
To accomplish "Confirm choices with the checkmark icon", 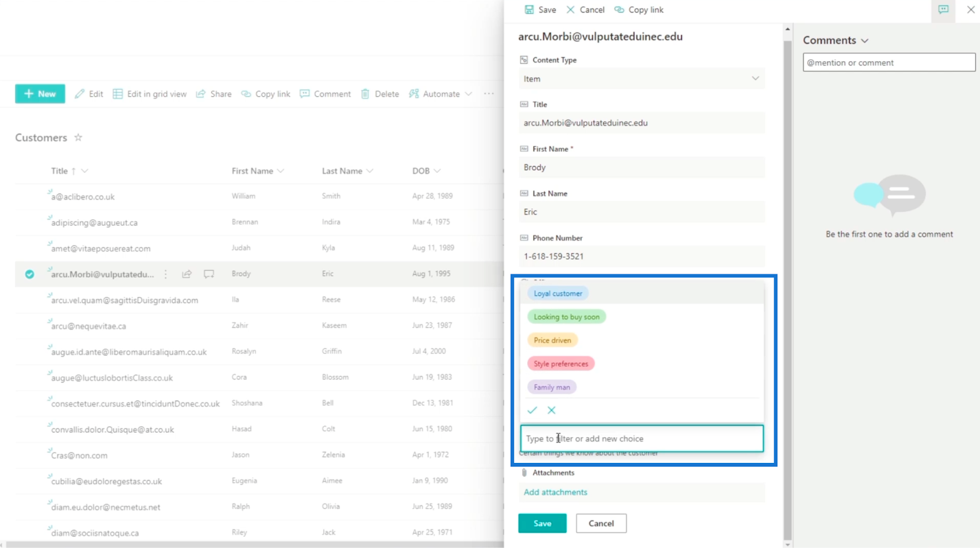I will [532, 410].
